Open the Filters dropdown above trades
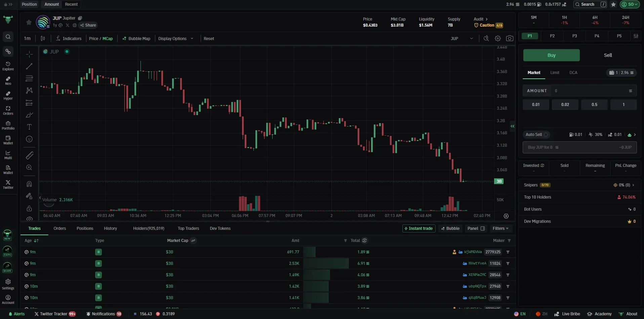Viewport: 644px width, 319px height. pos(500,228)
